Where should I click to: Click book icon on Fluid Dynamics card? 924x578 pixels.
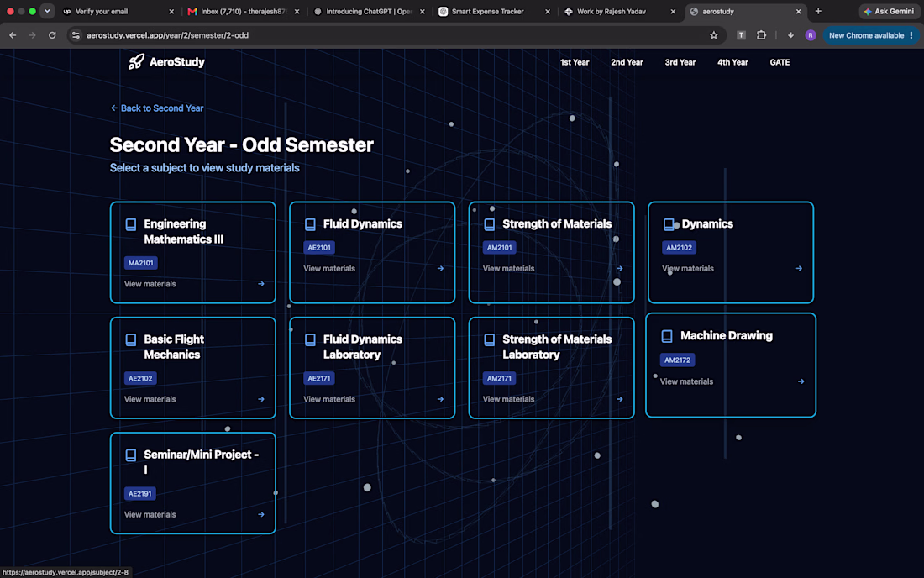point(310,224)
